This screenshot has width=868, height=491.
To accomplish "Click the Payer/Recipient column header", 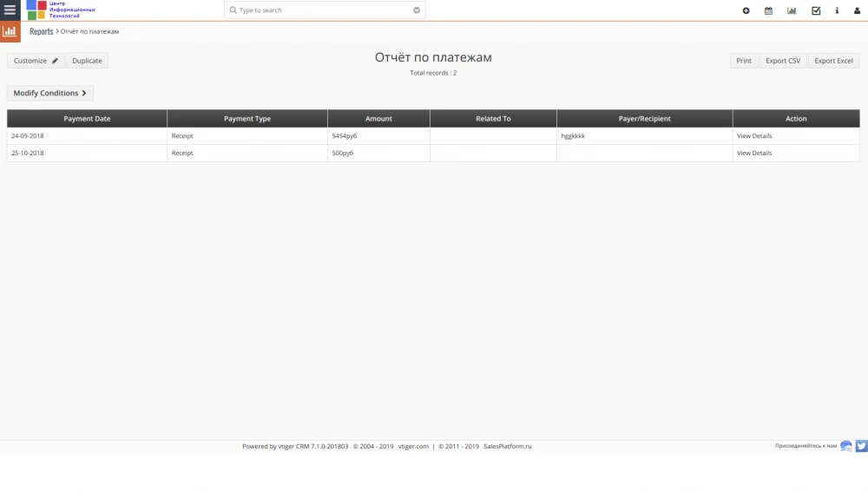I will coord(644,119).
